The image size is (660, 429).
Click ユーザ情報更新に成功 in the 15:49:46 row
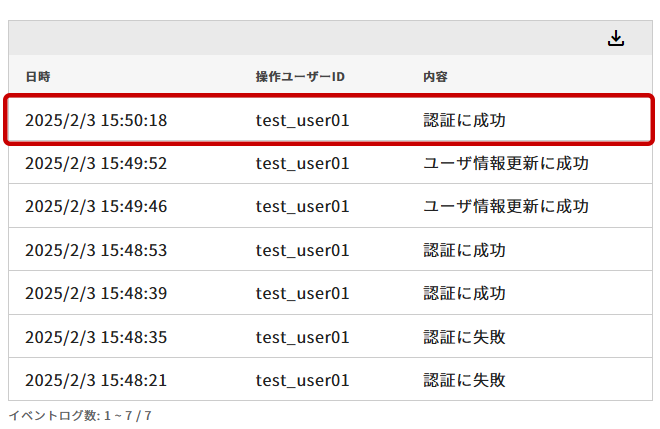[x=506, y=206]
